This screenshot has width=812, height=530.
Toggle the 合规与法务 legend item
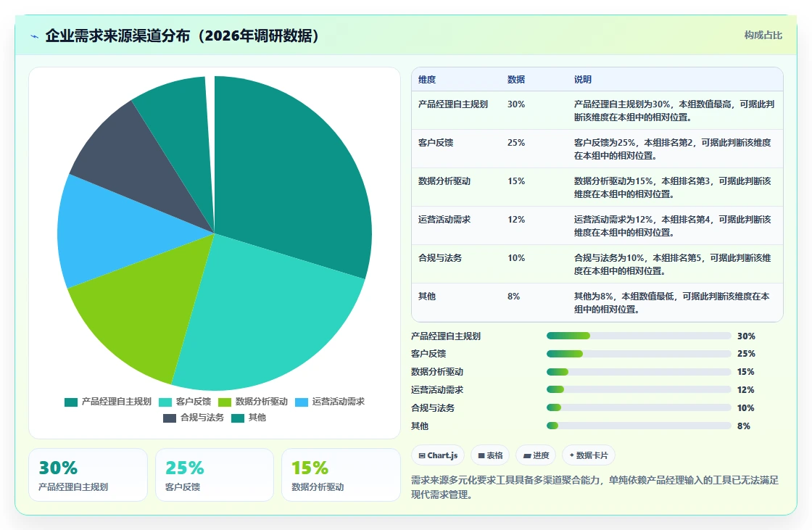point(194,418)
